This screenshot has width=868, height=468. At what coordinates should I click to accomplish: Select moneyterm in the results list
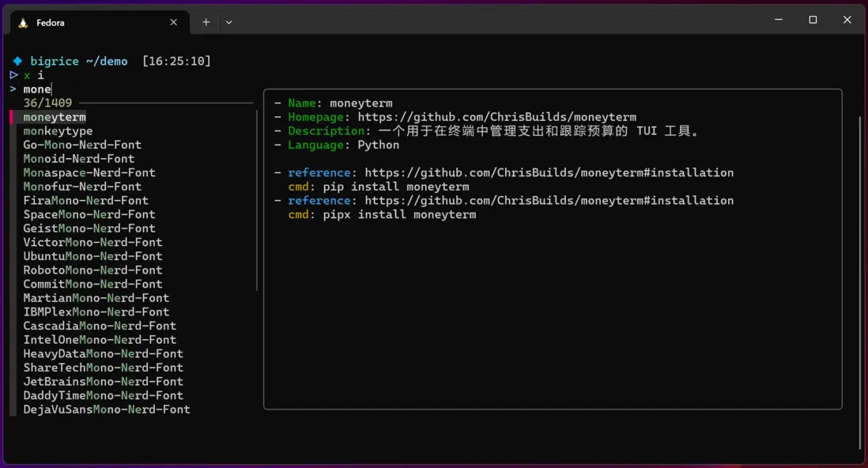pyautogui.click(x=55, y=117)
